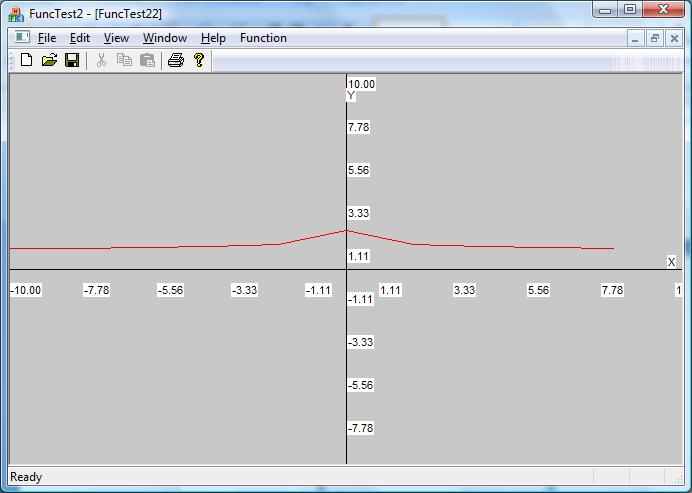Screen dimensions: 692x493
Task: Click the FuncTest2 app icon in title bar
Action: point(16,13)
